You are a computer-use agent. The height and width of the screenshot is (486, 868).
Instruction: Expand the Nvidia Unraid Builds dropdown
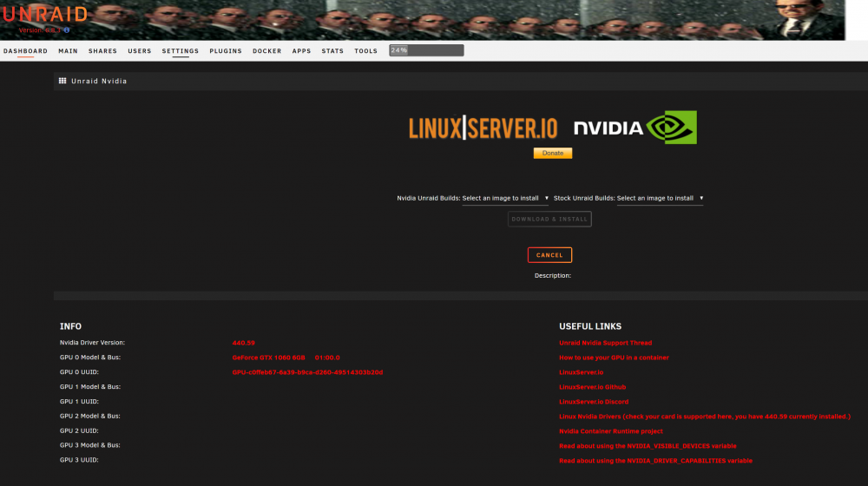505,198
